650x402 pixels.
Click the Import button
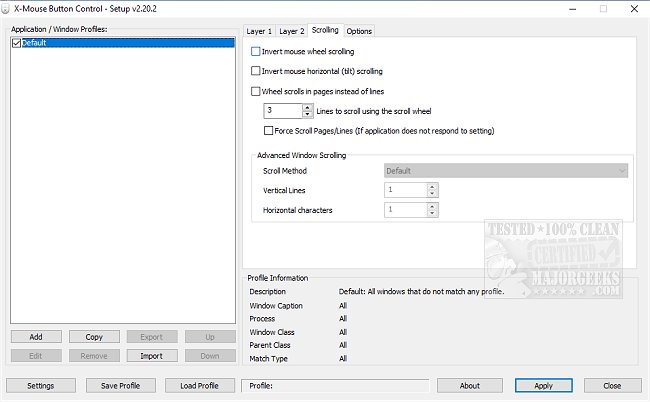click(152, 356)
